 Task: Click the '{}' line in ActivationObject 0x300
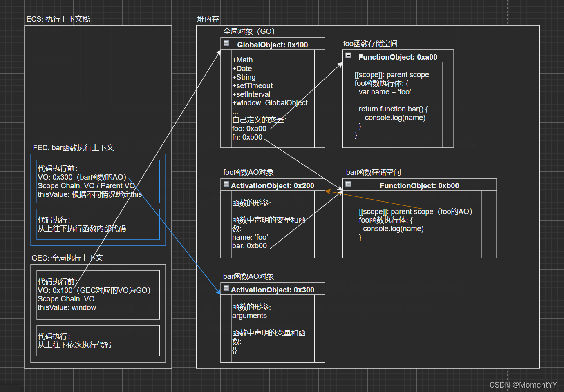tap(235, 350)
